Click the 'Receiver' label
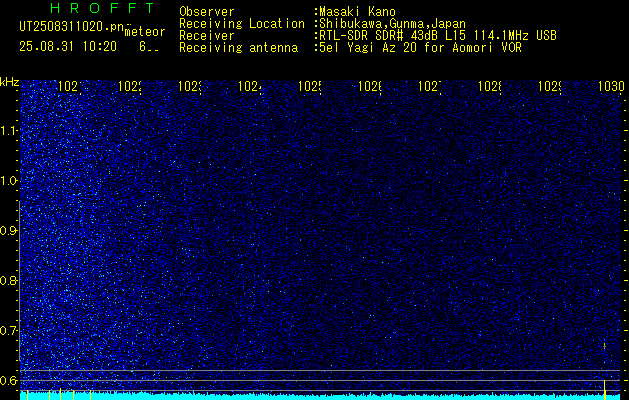Image resolution: width=629 pixels, height=400 pixels. (x=207, y=36)
